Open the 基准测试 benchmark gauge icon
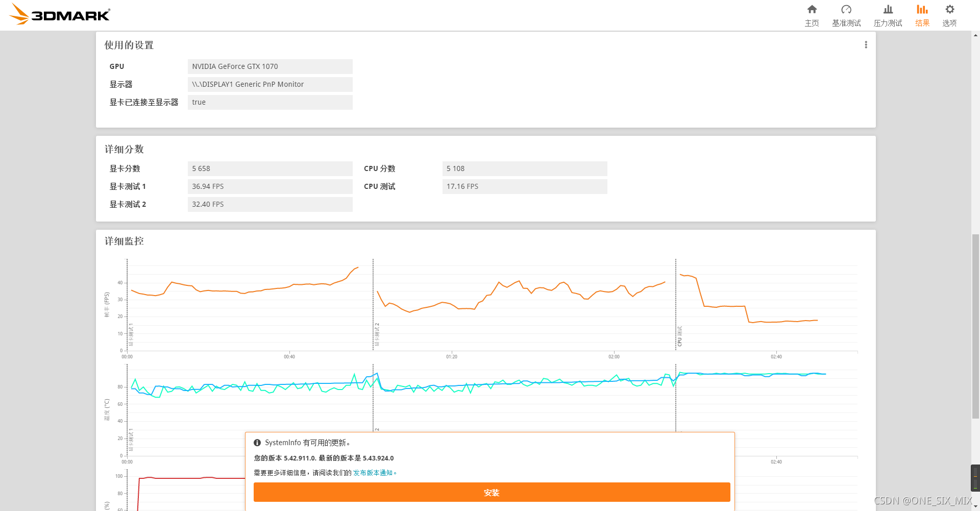This screenshot has width=980, height=511. [846, 9]
